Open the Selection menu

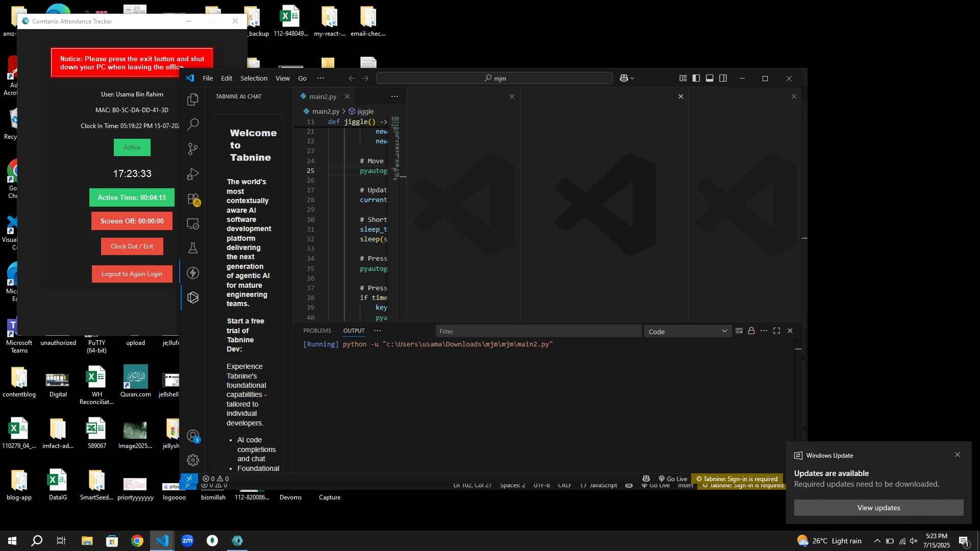pos(254,78)
